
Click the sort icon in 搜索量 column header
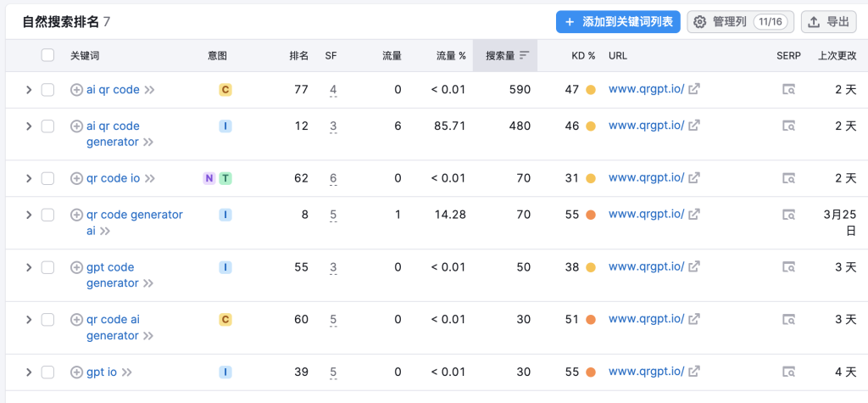tap(525, 56)
